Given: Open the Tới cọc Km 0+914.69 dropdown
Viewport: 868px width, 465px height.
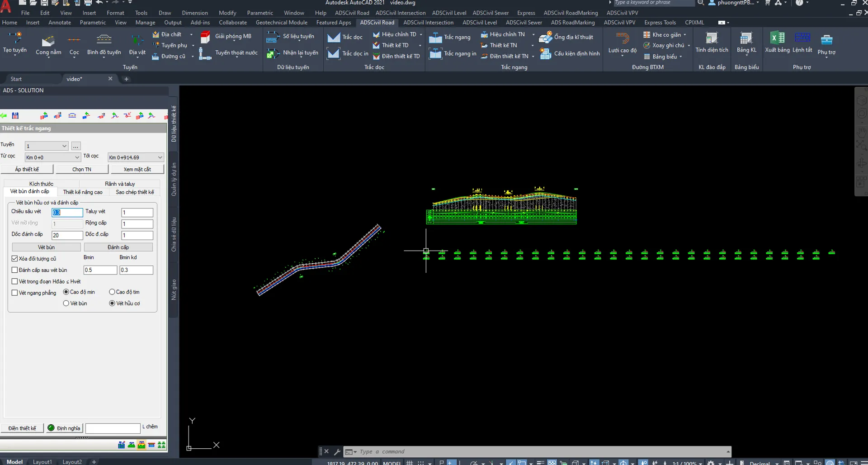Looking at the screenshot, I should pyautogui.click(x=136, y=157).
